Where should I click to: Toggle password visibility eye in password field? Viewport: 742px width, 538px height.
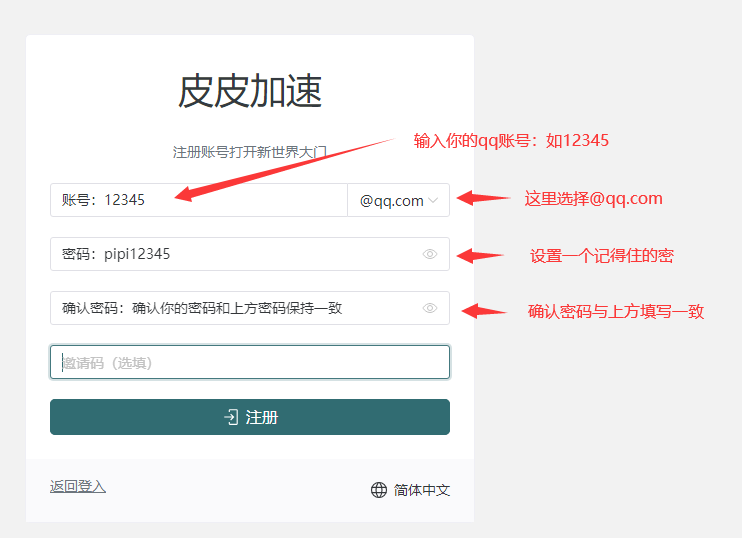click(430, 254)
